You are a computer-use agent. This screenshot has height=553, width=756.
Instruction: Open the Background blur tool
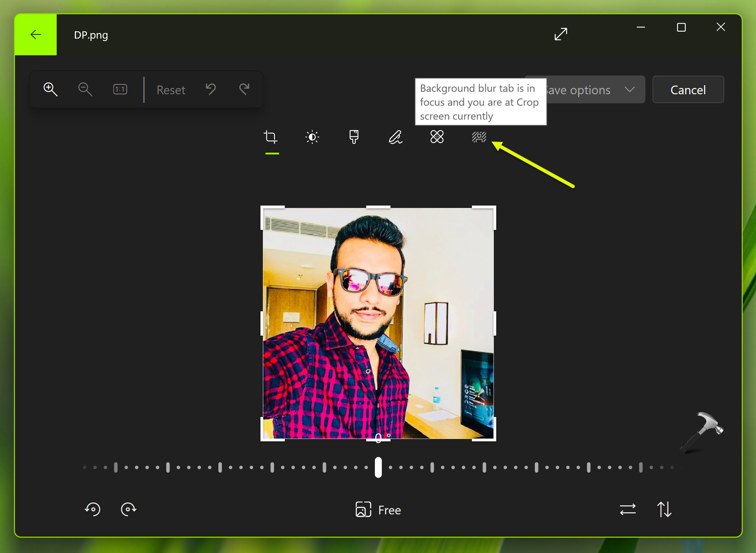(479, 137)
